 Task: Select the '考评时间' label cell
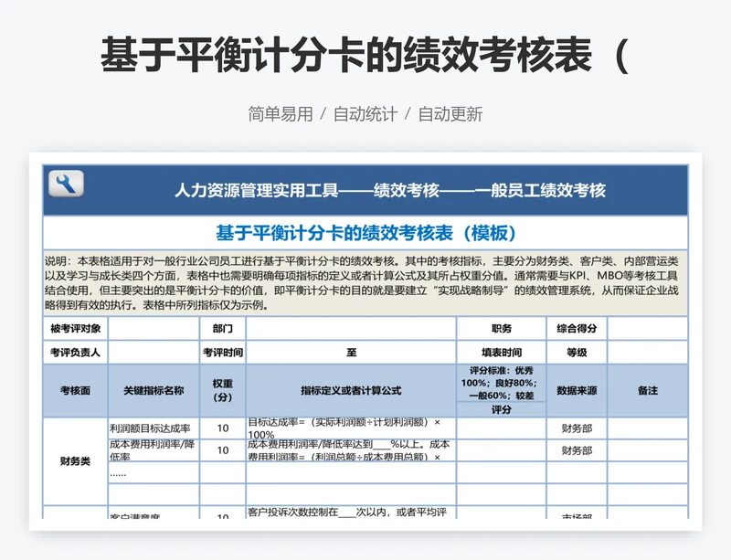(222, 353)
